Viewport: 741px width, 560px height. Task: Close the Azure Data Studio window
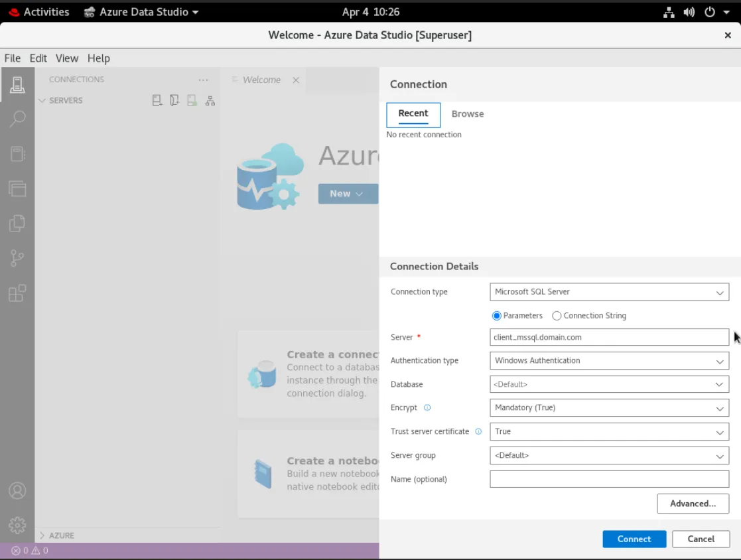click(x=728, y=35)
